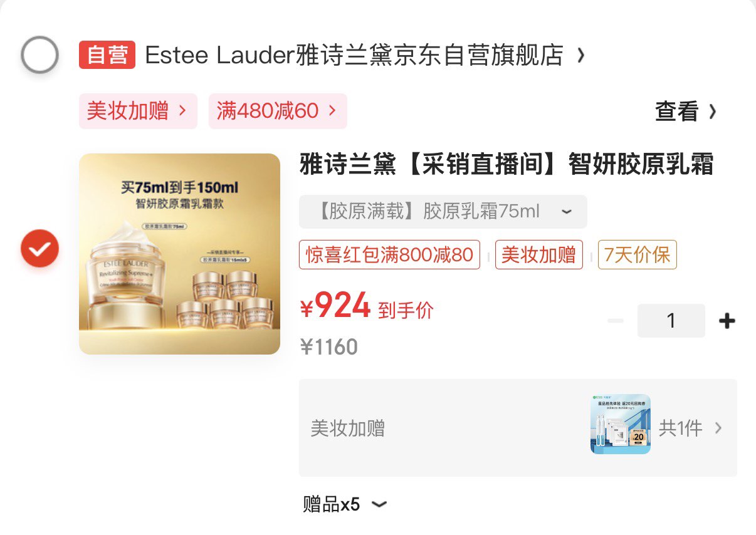Expand the 赠品x5 gifts list
756x535 pixels.
pyautogui.click(x=345, y=504)
